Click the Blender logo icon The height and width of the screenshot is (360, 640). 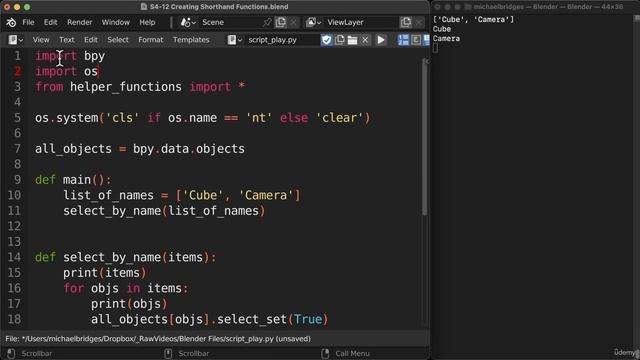[x=11, y=22]
